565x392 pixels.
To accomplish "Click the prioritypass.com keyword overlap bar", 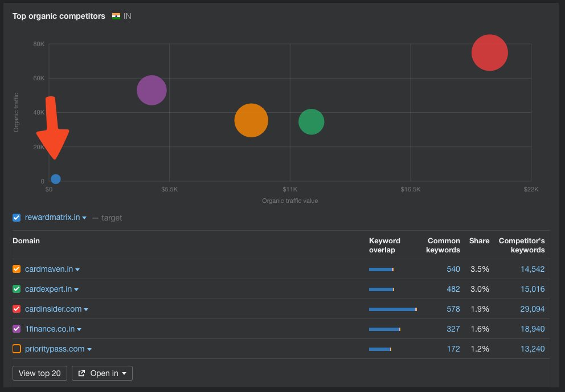I will (x=380, y=349).
